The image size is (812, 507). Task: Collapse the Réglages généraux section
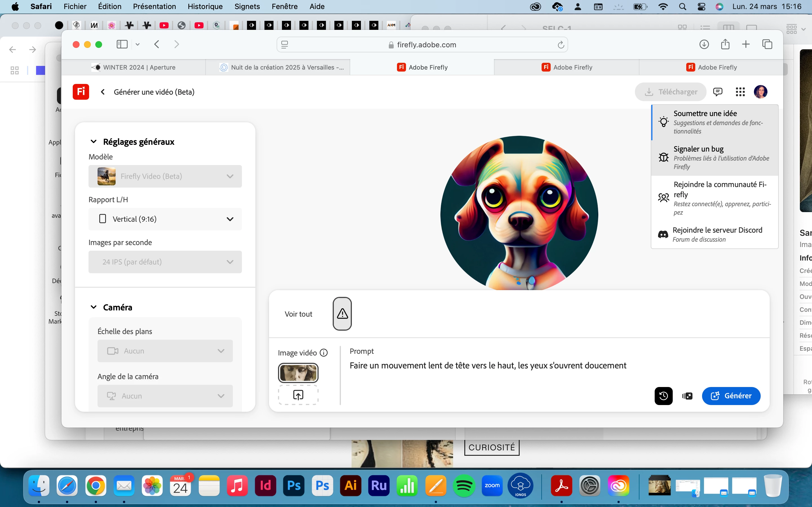coord(94,141)
